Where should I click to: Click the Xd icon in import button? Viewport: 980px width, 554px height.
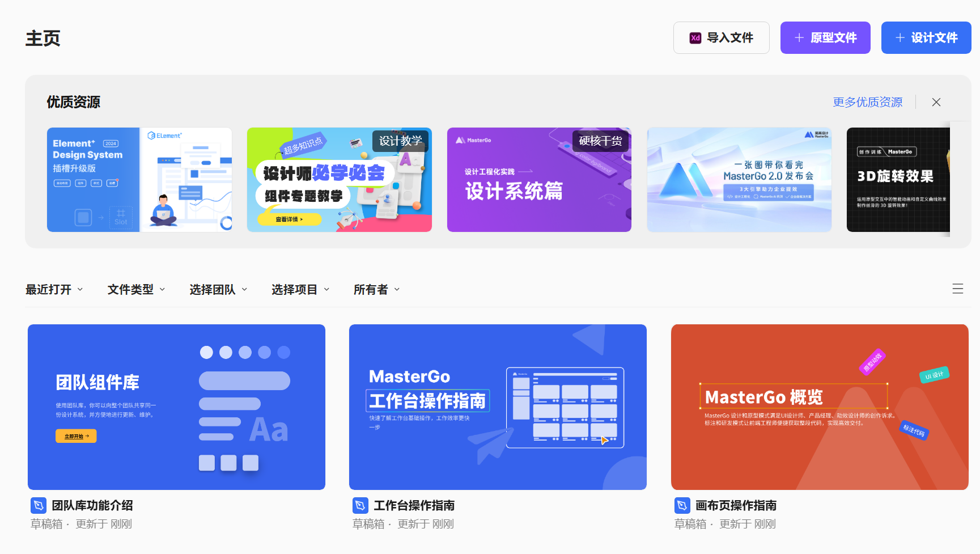tap(695, 38)
